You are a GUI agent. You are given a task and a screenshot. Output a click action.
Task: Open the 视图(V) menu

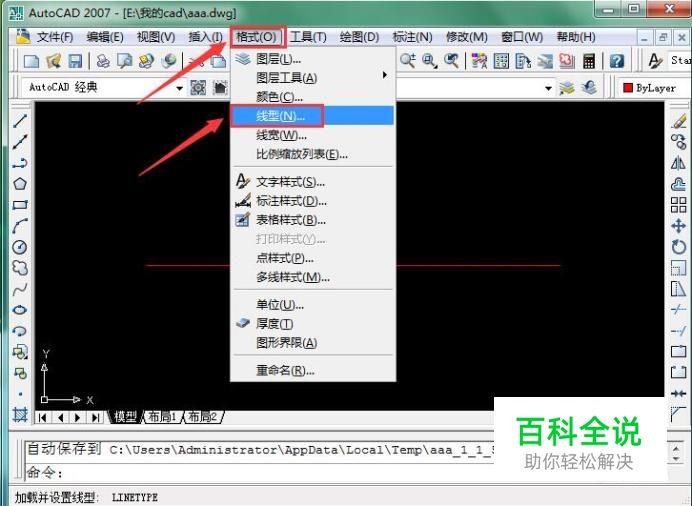click(x=156, y=37)
